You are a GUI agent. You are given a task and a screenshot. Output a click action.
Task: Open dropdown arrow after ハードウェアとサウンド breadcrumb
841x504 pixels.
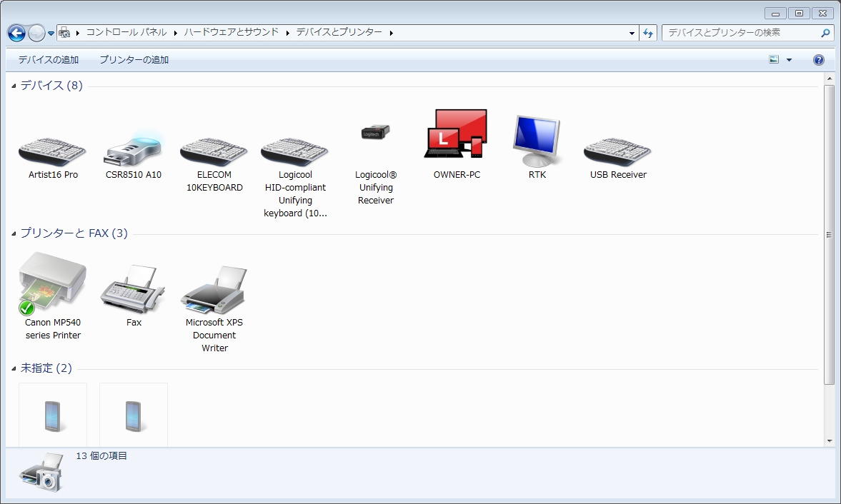tap(287, 34)
